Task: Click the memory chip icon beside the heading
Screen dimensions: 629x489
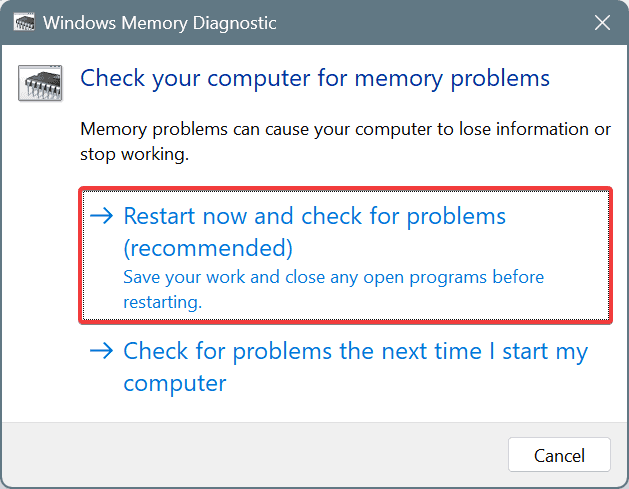Action: pos(39,82)
